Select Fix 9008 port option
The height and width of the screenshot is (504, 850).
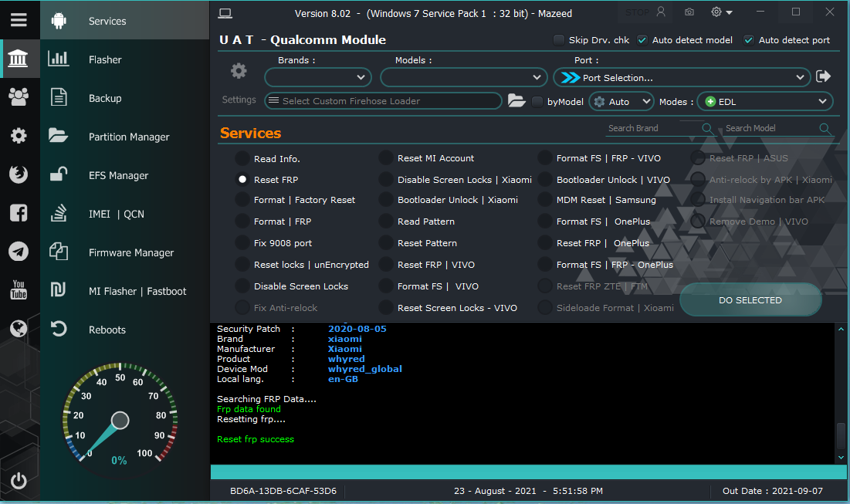(242, 243)
